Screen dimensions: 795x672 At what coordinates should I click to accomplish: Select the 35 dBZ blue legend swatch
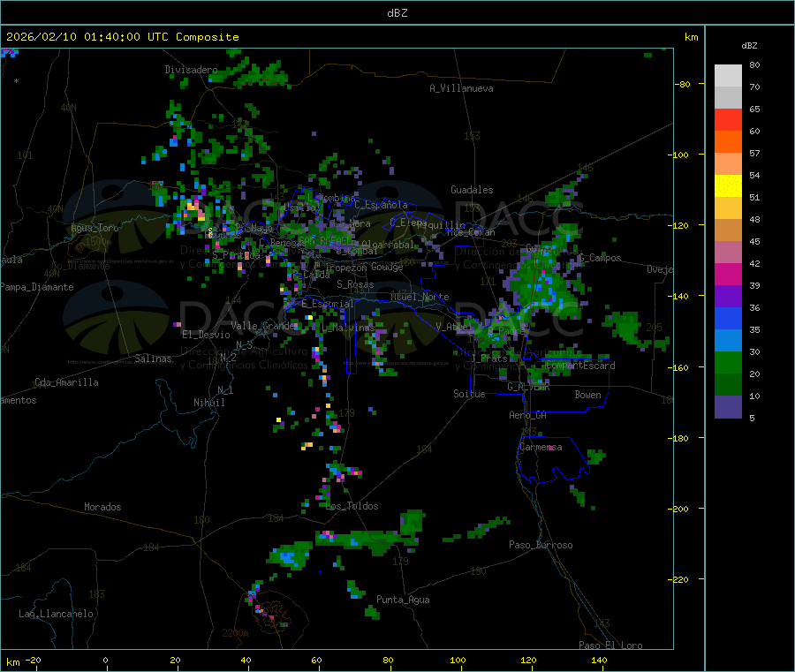pos(728,318)
